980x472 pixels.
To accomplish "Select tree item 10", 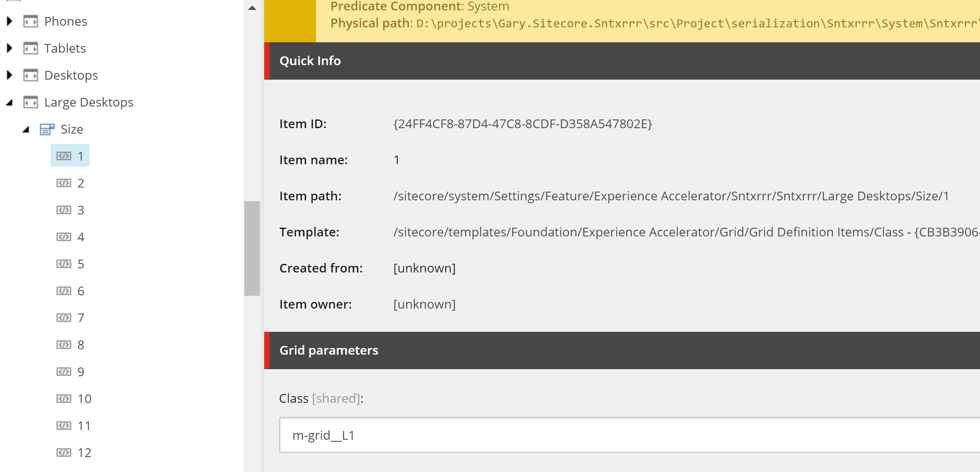I will [x=84, y=399].
